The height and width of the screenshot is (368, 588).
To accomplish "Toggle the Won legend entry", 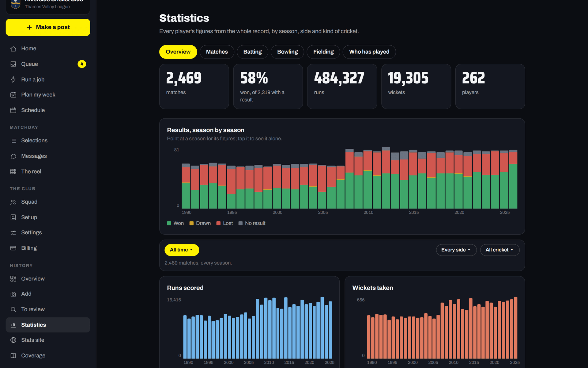I will click(175, 223).
